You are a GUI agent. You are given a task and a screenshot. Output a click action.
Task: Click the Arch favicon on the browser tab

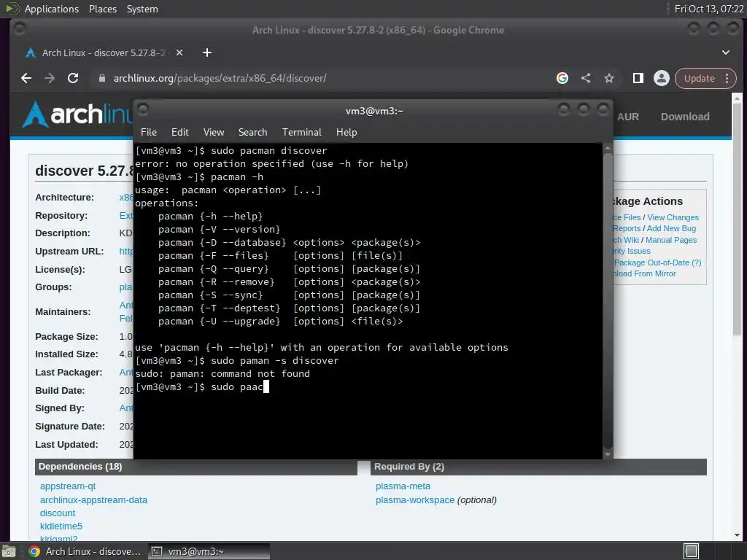coord(31,52)
